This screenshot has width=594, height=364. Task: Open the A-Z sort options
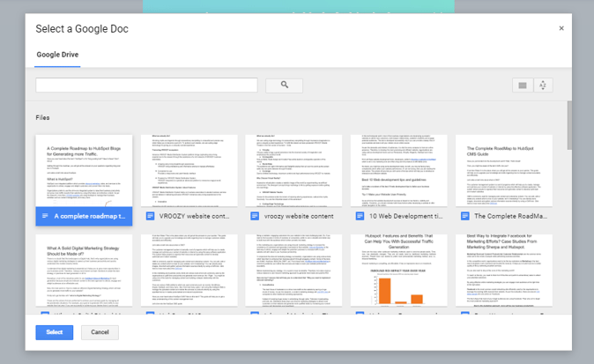543,85
